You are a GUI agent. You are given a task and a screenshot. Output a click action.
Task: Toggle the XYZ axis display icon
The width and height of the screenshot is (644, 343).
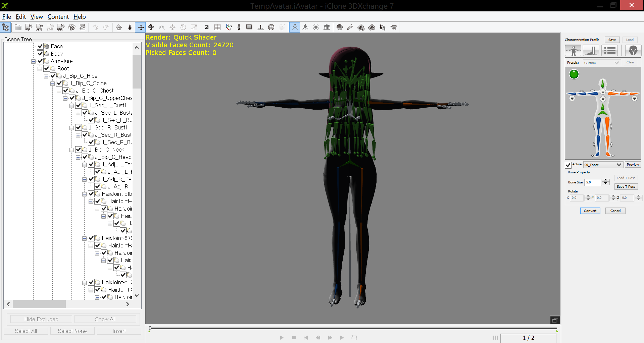(x=228, y=27)
